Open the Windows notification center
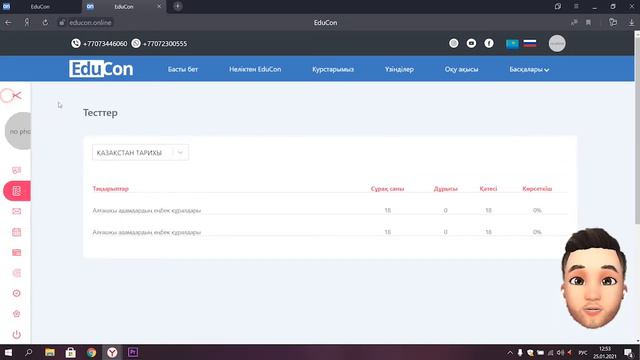 (629, 353)
